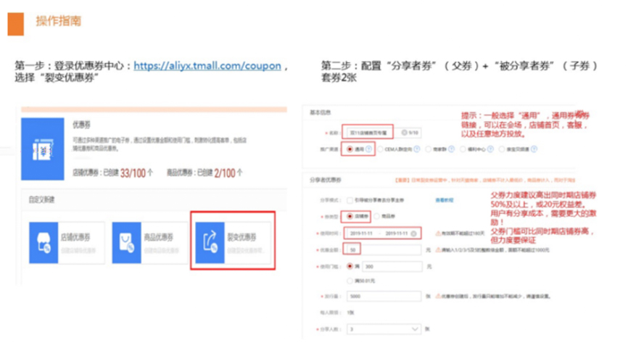Screen dimensions: 628x364
Task: Click the 发行量 issue quantity field 5000
Action: click(384, 296)
